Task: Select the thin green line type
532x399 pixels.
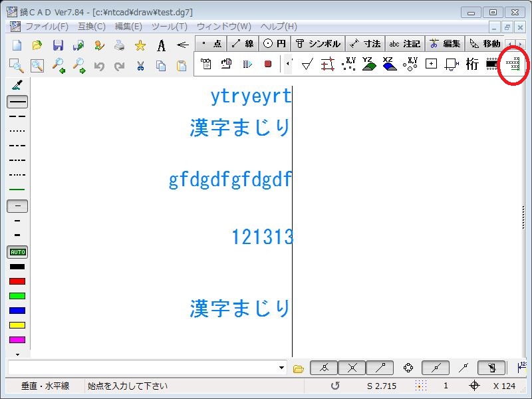Action: (x=17, y=190)
